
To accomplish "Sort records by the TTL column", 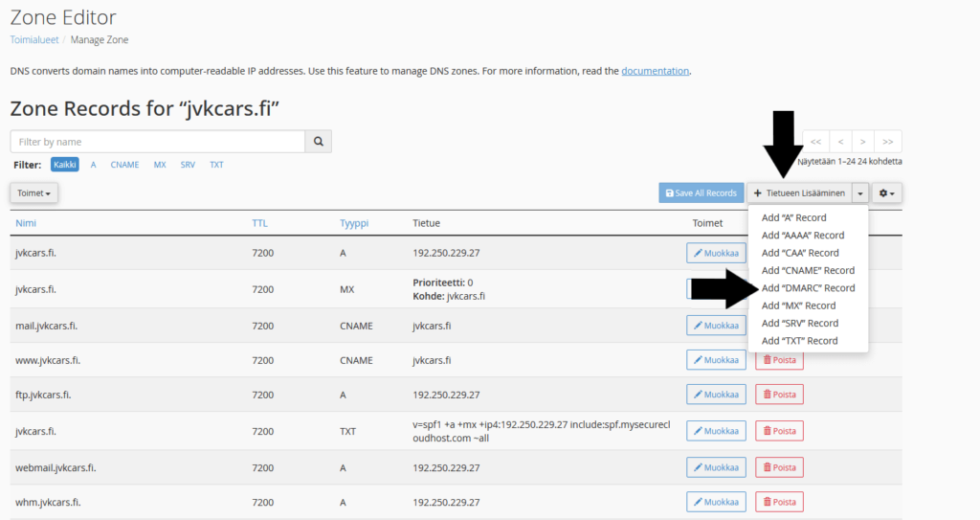I will click(259, 223).
